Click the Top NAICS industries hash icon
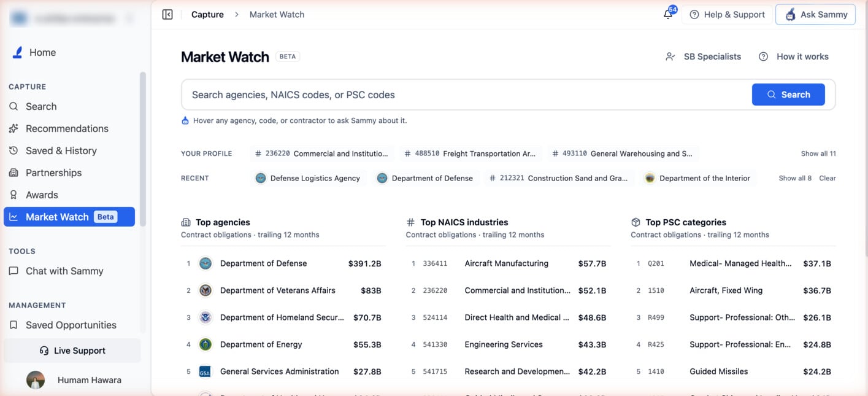868x396 pixels. pos(411,222)
